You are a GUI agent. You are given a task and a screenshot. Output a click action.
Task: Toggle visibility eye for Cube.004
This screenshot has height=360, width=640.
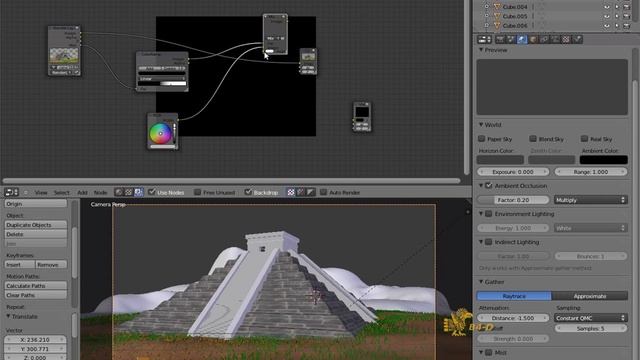point(607,7)
